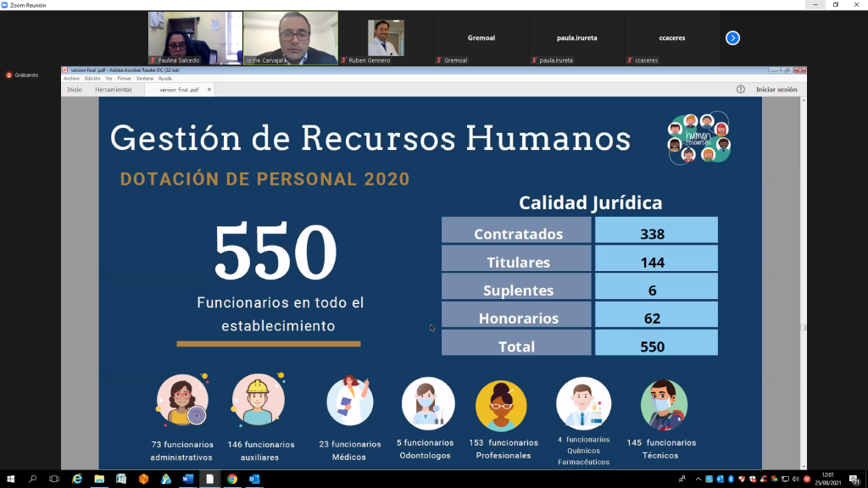Show next participants with blue arrow
868x488 pixels.
[733, 38]
